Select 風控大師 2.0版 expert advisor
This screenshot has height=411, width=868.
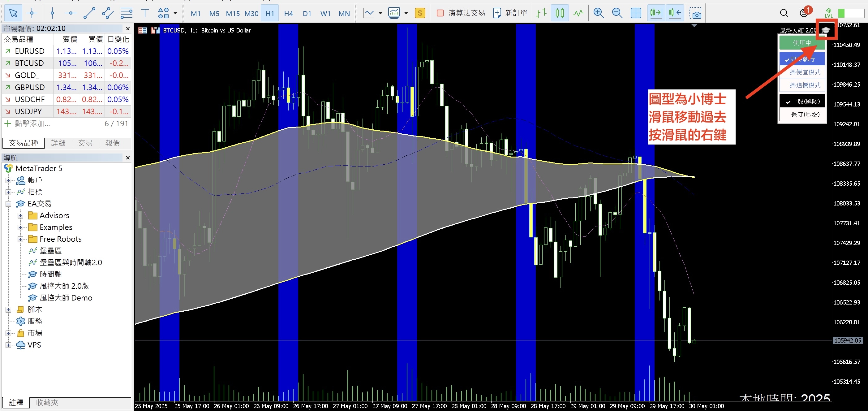(x=59, y=286)
